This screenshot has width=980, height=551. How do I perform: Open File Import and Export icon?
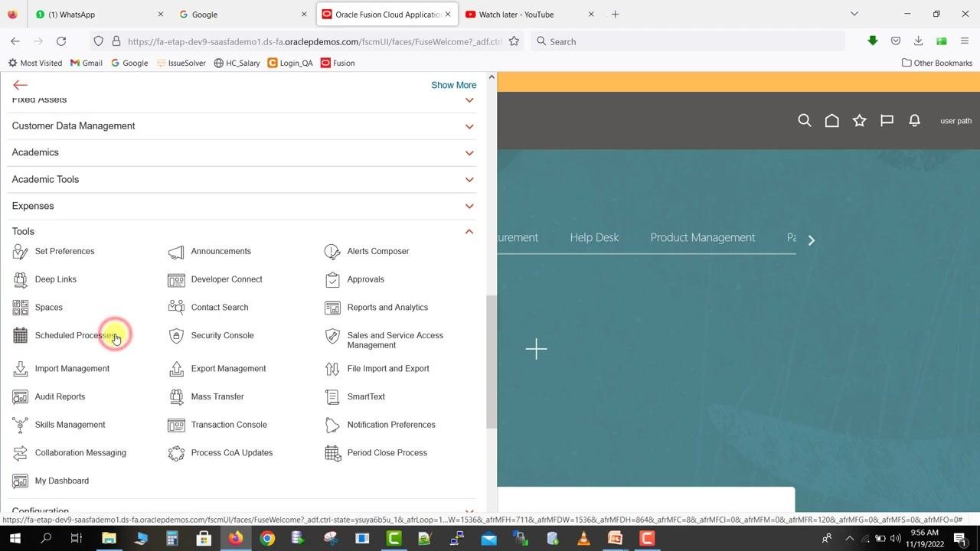pyautogui.click(x=332, y=368)
